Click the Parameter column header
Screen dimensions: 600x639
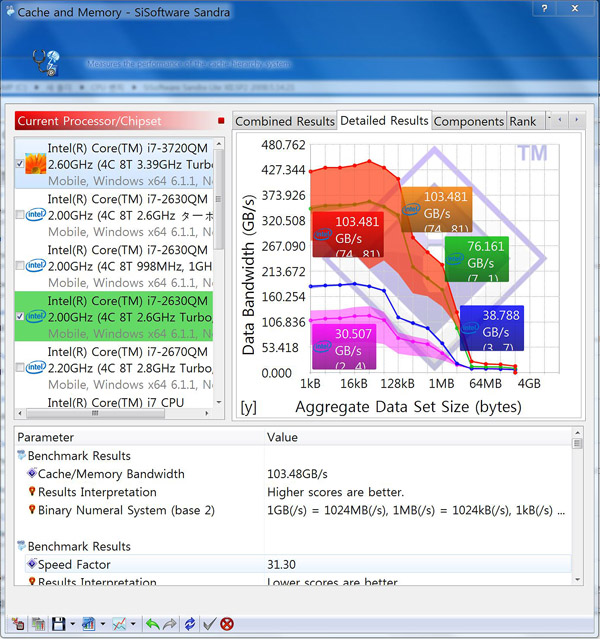[x=139, y=437]
